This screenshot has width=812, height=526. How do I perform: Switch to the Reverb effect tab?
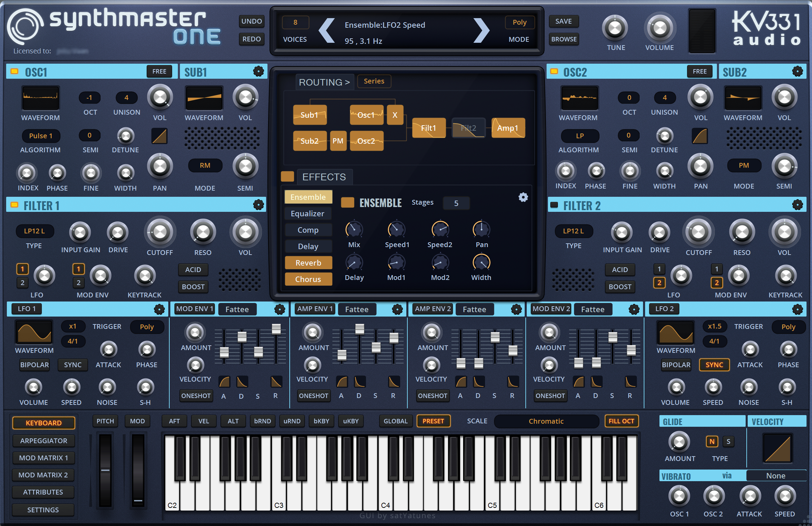tap(308, 262)
